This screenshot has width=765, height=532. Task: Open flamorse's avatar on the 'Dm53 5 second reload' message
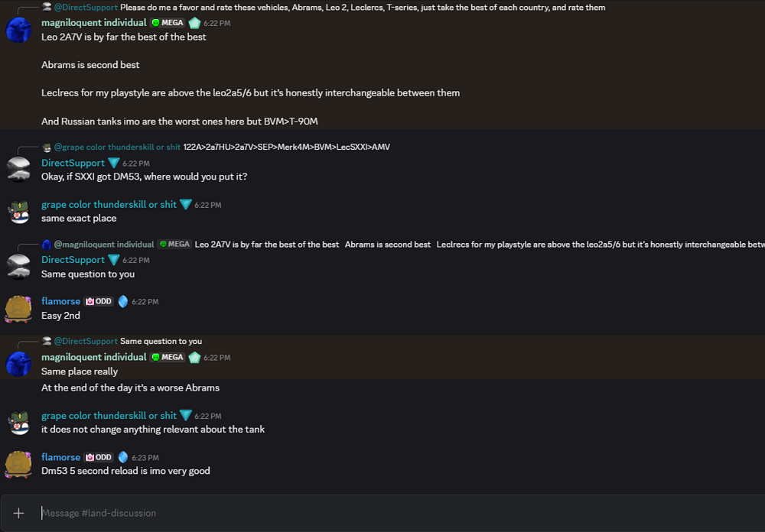18,464
